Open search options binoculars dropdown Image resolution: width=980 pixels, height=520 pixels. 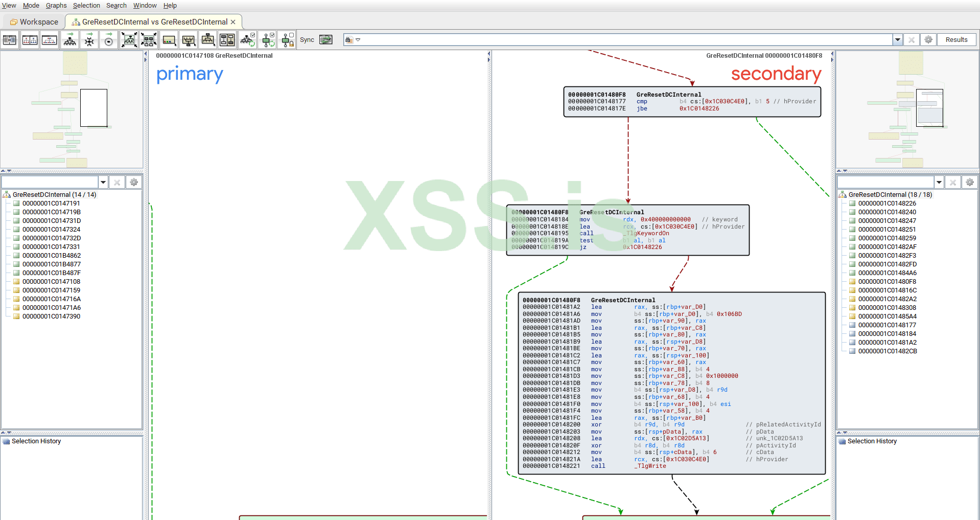pyautogui.click(x=353, y=40)
